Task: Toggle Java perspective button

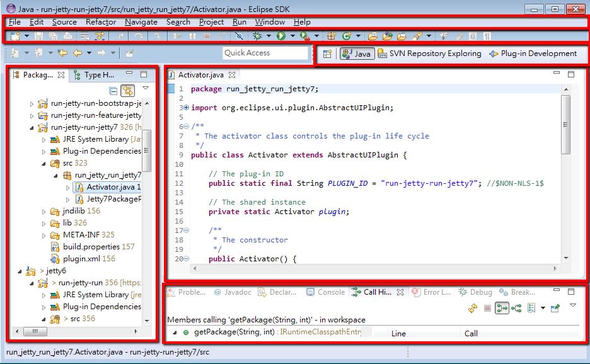Action: tap(357, 54)
